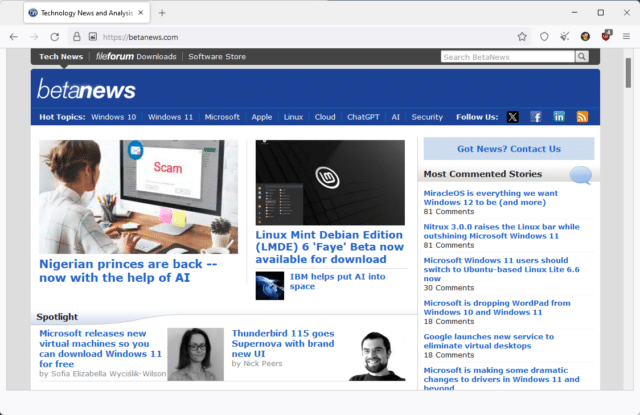Click the IBM space satellite thumbnail
This screenshot has width=640, height=415.
(270, 286)
